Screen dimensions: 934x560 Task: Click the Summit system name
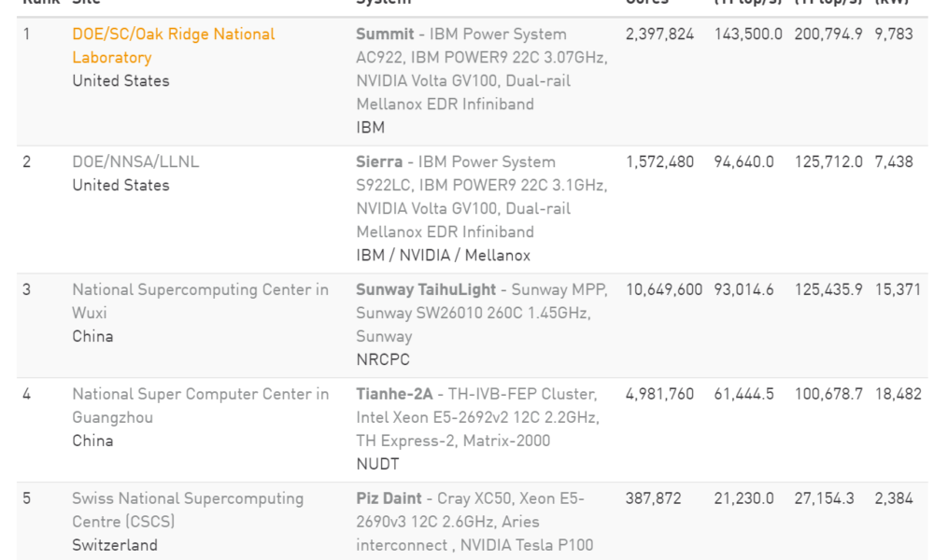coord(385,34)
